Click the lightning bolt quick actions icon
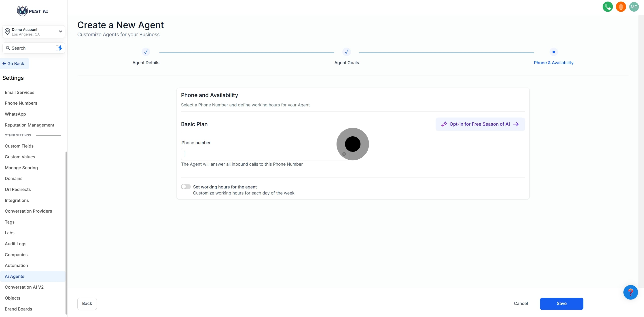Viewport: 644px width, 317px height. coord(60,48)
